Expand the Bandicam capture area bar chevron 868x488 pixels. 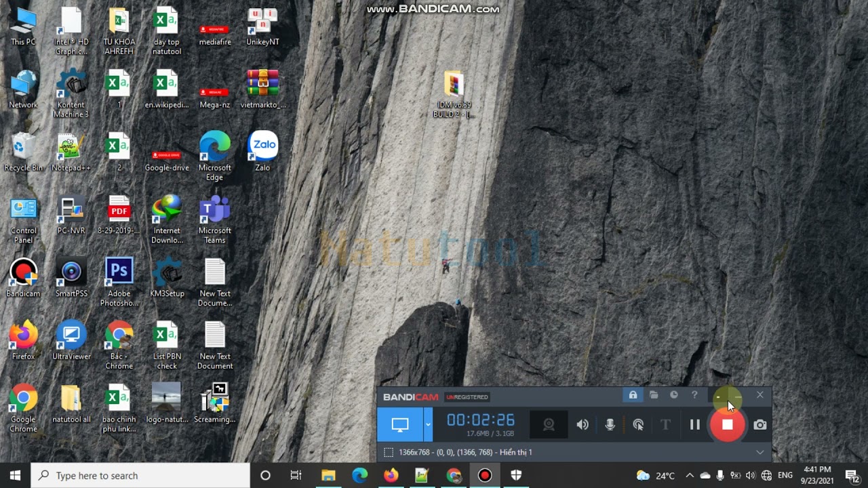759,452
